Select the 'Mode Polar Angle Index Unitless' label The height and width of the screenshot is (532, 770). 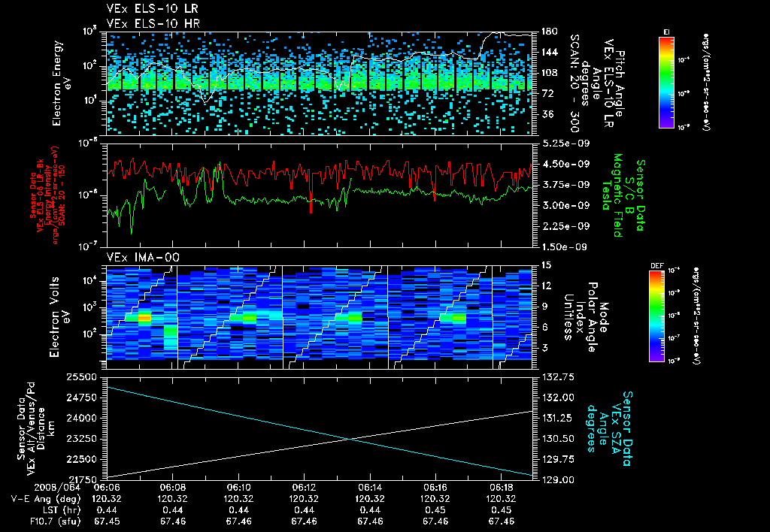pyautogui.click(x=586, y=317)
